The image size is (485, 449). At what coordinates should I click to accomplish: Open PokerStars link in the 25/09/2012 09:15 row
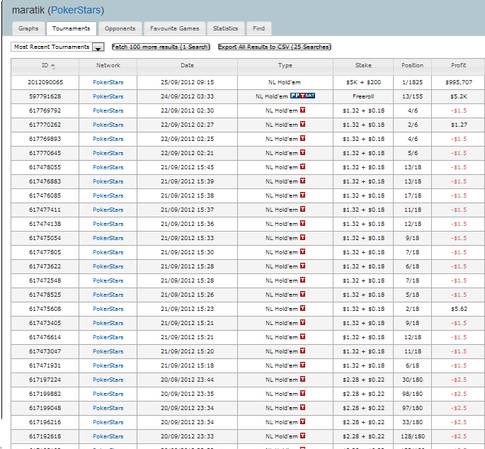tap(108, 82)
